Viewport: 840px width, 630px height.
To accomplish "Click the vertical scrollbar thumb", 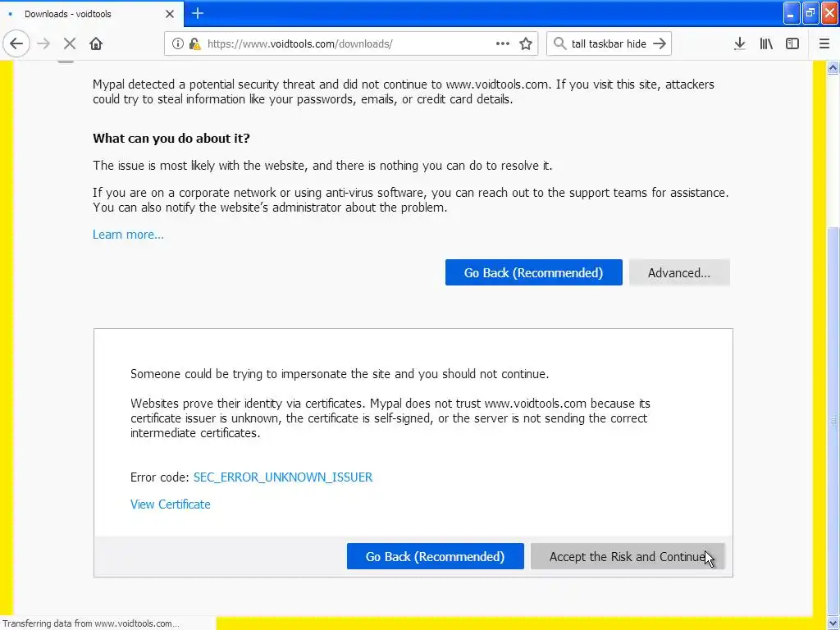I will [x=833, y=422].
